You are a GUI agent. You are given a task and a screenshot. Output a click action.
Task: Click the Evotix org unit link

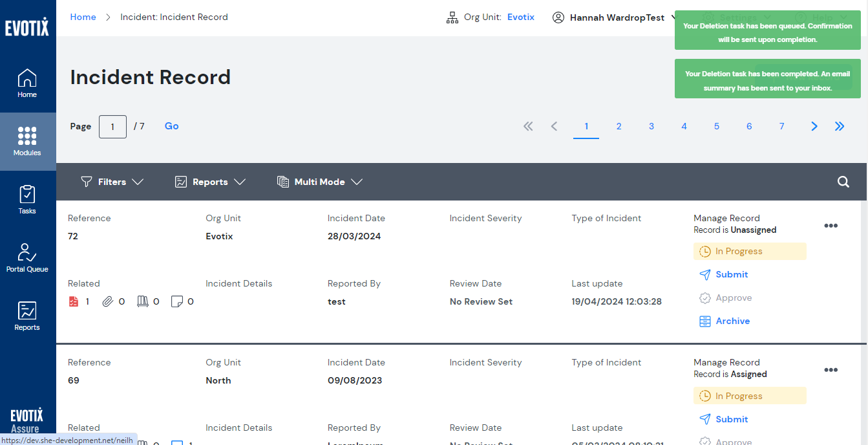520,17
